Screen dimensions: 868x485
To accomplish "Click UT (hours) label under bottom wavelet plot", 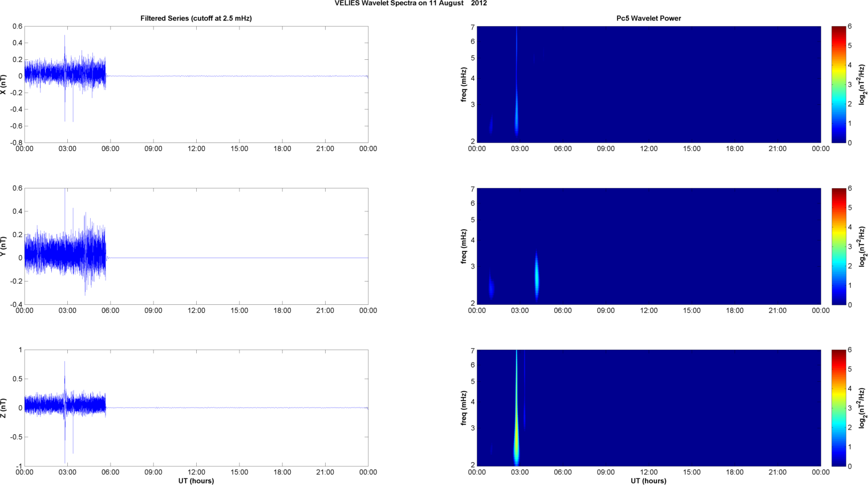I will [648, 480].
